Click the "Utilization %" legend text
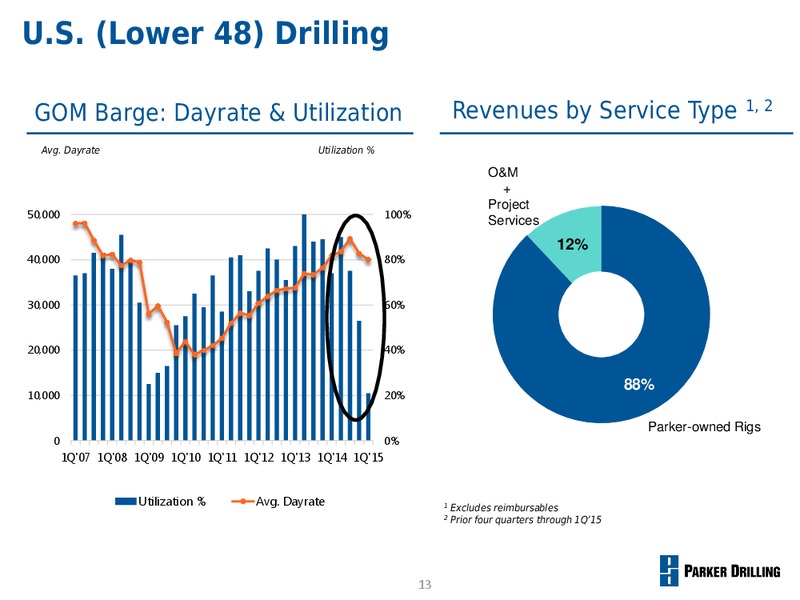The width and height of the screenshot is (800, 600). pyautogui.click(x=172, y=502)
